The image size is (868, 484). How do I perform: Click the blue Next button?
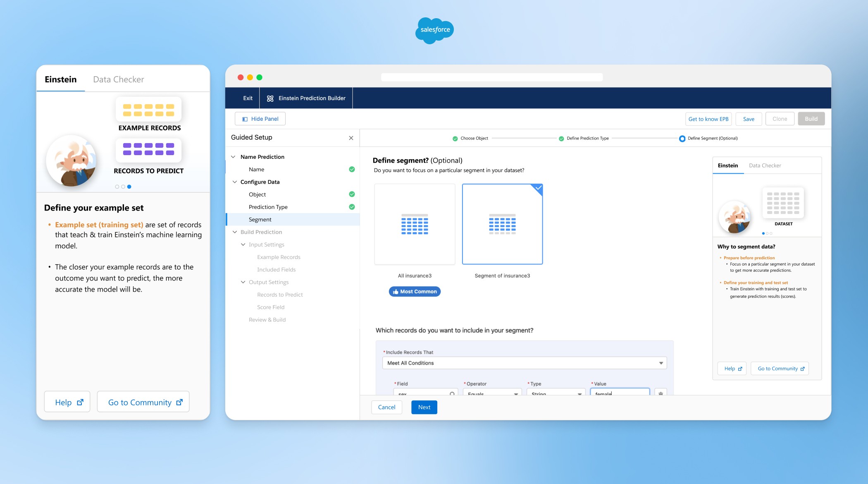[424, 407]
